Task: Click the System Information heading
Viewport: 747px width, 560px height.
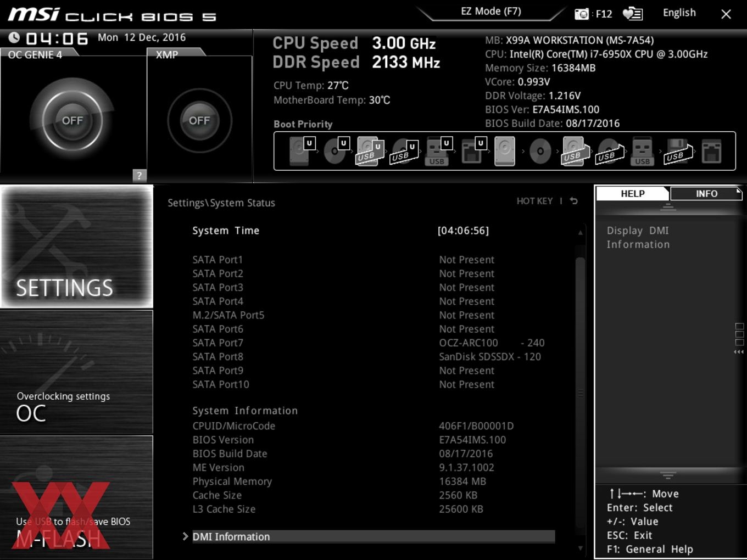Action: (245, 411)
